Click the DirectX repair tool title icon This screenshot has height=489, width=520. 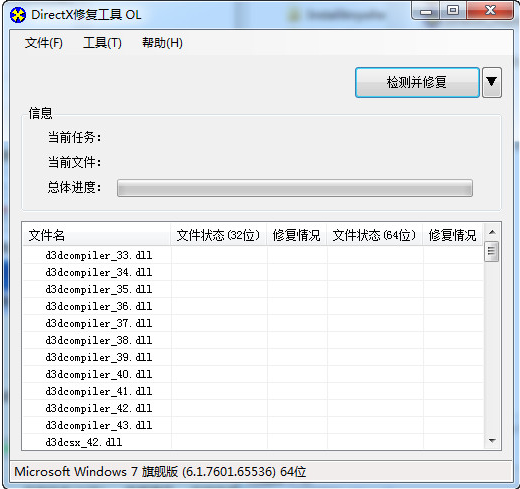[18, 15]
